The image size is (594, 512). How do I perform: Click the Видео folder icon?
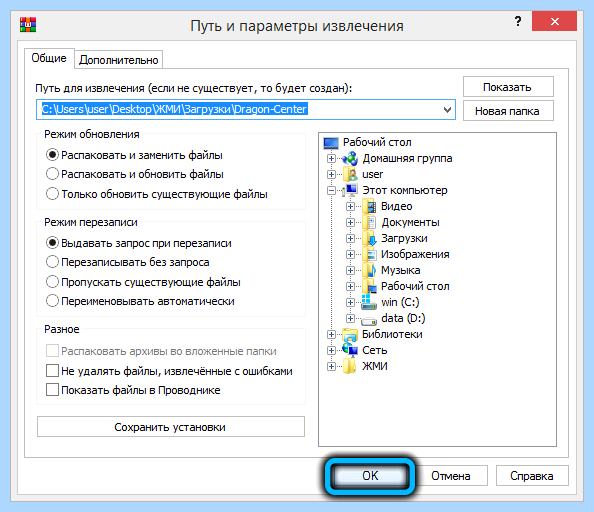(x=369, y=206)
